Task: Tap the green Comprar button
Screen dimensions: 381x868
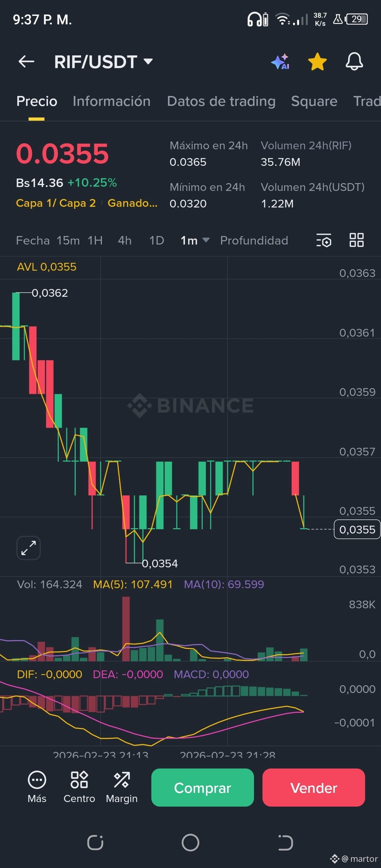Action: (202, 788)
